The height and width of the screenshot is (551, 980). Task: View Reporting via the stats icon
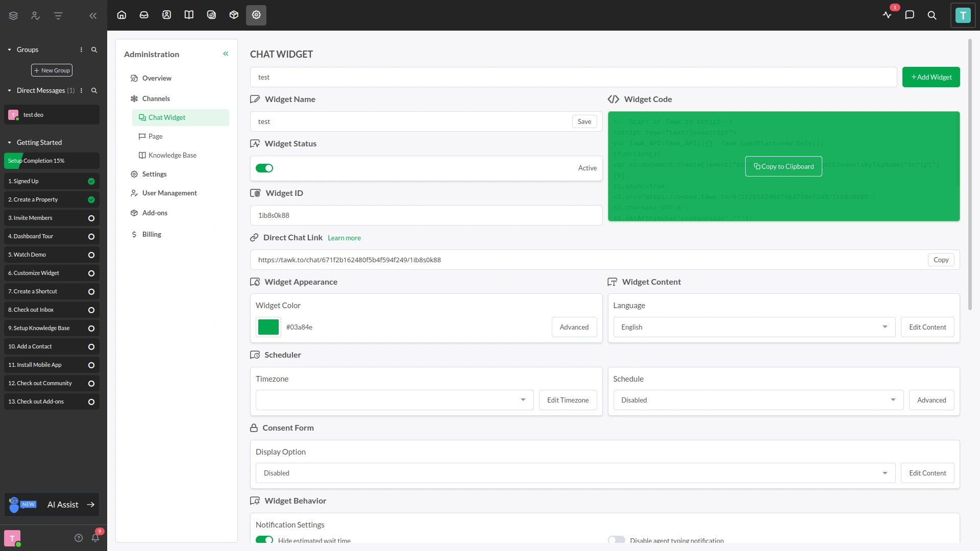point(211,15)
